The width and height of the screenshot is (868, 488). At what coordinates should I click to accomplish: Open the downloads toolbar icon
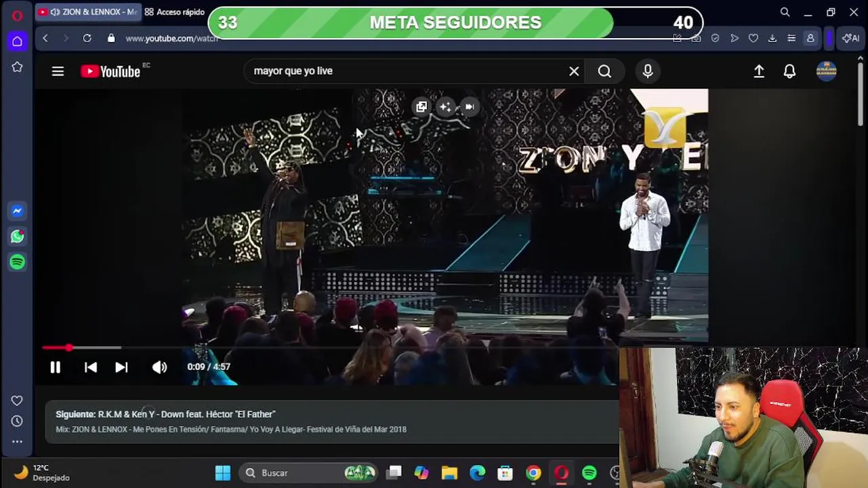pos(772,39)
